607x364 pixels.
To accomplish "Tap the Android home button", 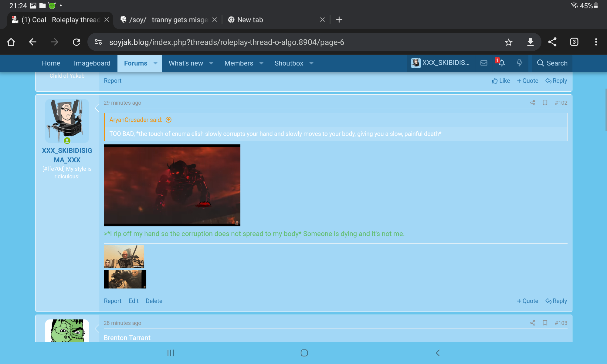I will tap(304, 353).
